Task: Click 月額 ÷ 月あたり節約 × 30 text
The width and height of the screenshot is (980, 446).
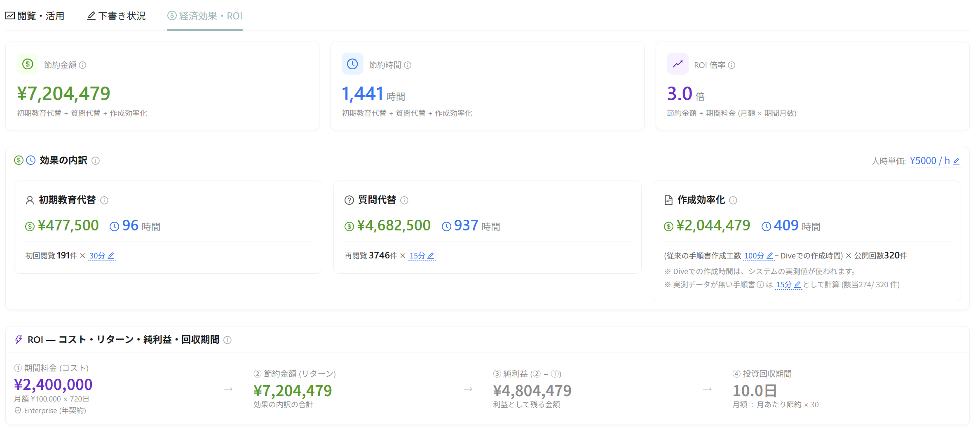Action: [776, 405]
